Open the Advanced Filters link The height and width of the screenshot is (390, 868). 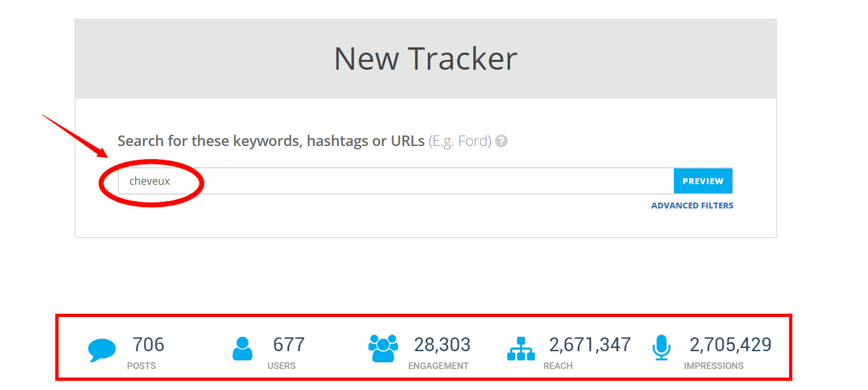(692, 206)
